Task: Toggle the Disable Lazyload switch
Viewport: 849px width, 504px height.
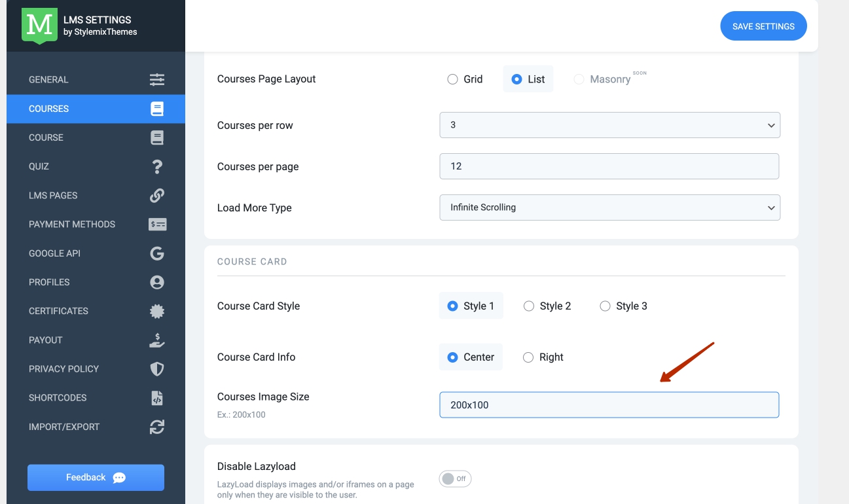Action: pos(455,479)
